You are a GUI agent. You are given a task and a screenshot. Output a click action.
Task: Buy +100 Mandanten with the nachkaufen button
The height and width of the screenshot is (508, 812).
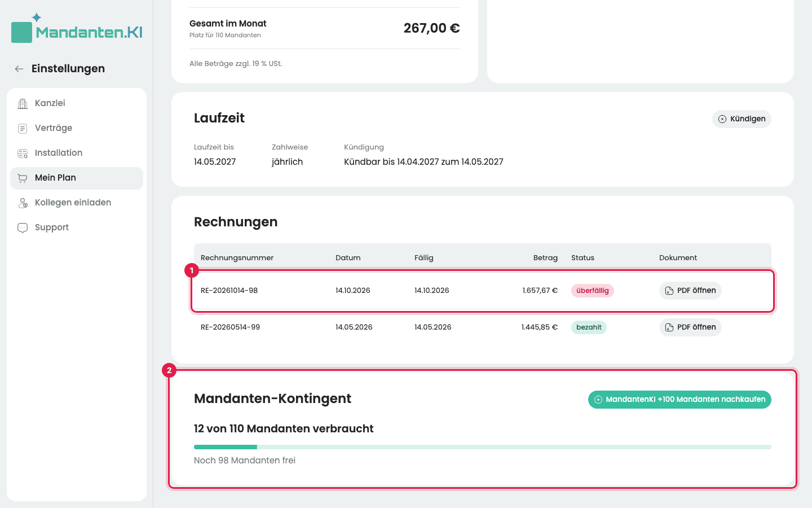click(x=679, y=400)
